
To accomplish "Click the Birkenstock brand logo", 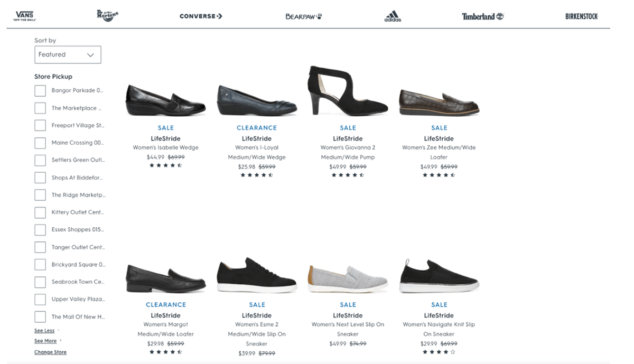I will pos(581,16).
